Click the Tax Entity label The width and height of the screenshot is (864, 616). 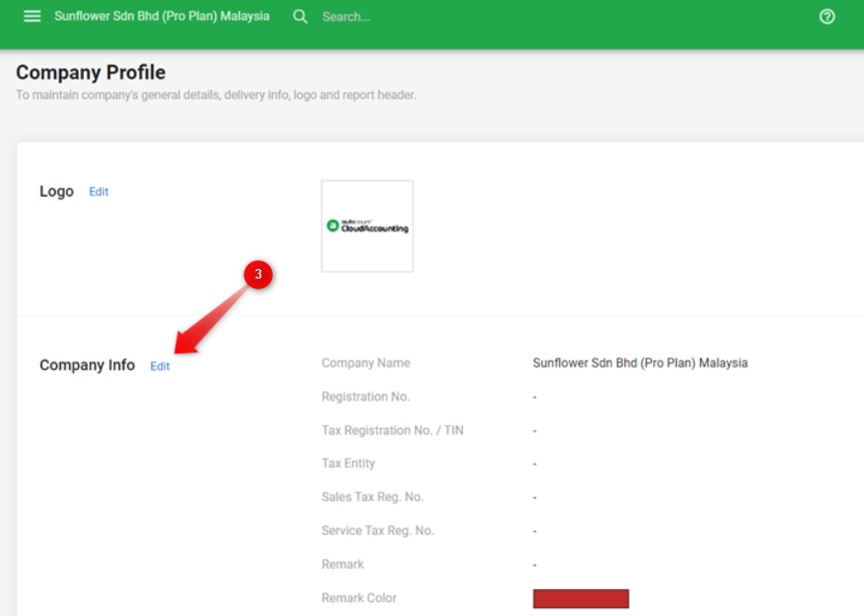tap(348, 464)
